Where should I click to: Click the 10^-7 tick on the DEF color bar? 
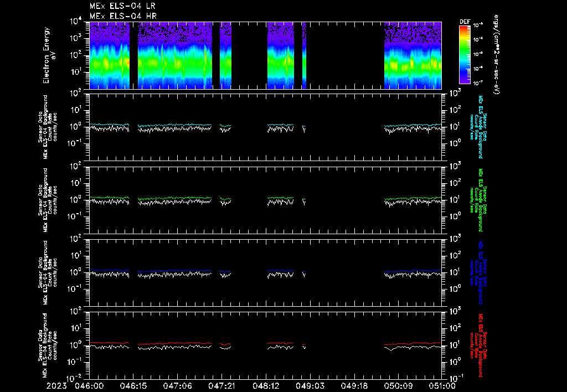pos(478,83)
